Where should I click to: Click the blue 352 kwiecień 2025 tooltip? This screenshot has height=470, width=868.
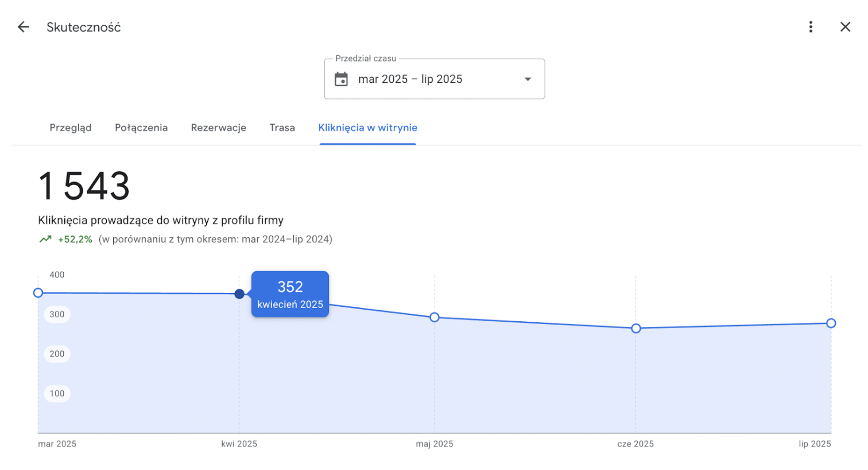[x=290, y=294]
